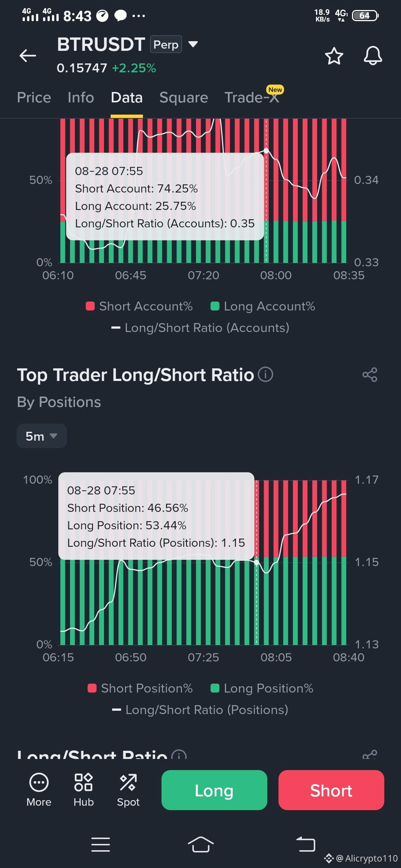
Task: Open the Square tab
Action: 183,98
